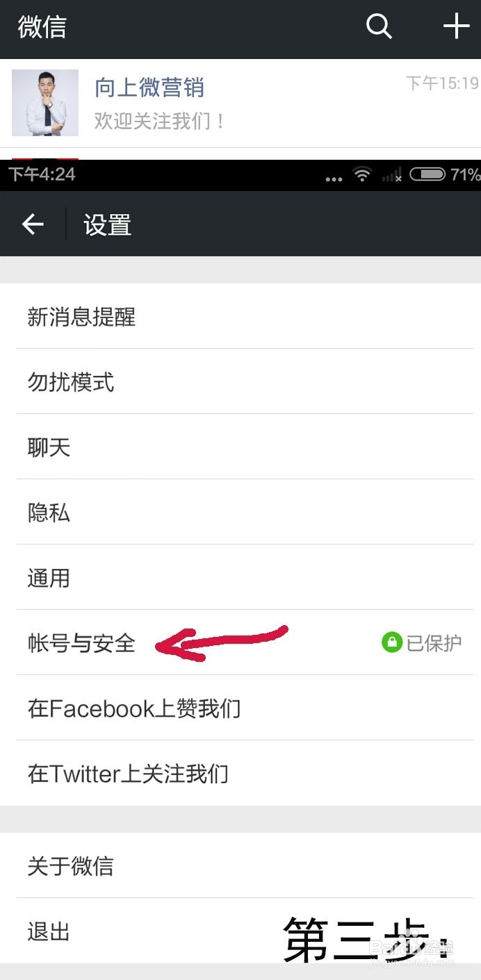Tap the green lock protected icon
This screenshot has height=980, width=481.
(x=392, y=642)
